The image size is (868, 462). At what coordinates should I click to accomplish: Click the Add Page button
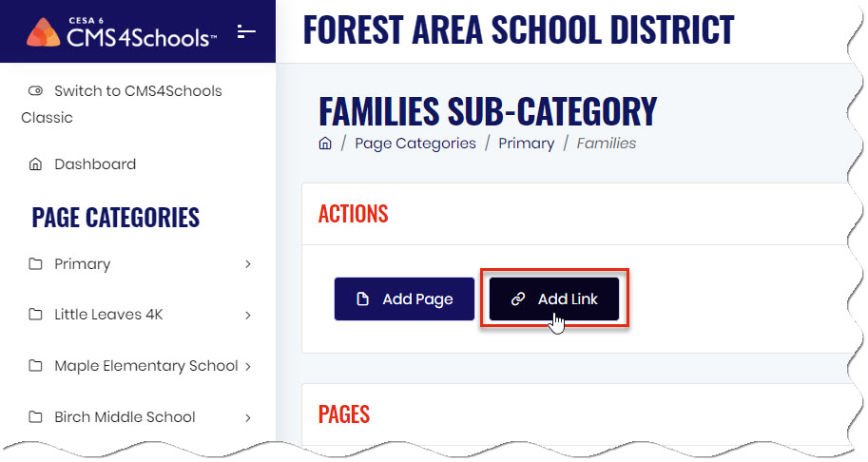click(404, 298)
